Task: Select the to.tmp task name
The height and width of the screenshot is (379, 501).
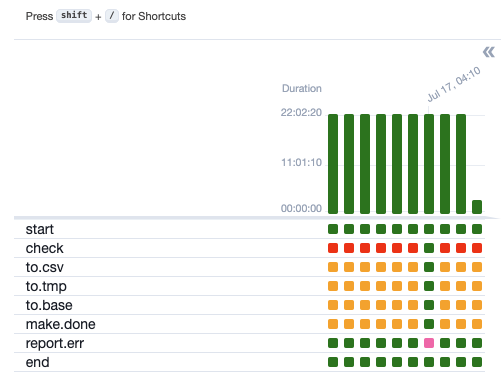Action: 46,286
